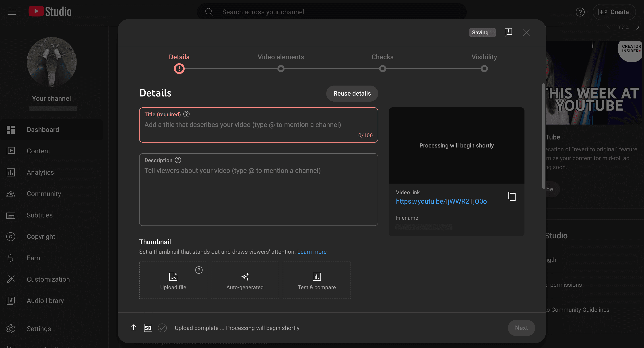
Task: Open the Create button menu
Action: [x=613, y=12]
